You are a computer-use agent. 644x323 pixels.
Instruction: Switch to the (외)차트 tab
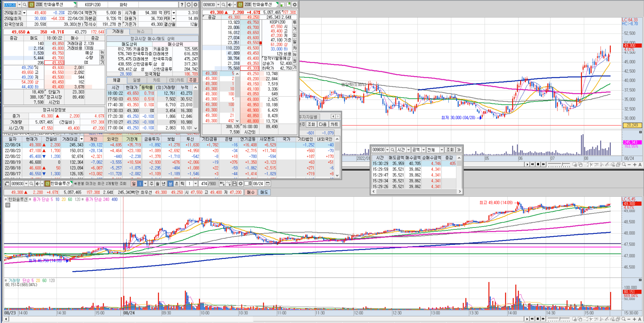point(176,80)
